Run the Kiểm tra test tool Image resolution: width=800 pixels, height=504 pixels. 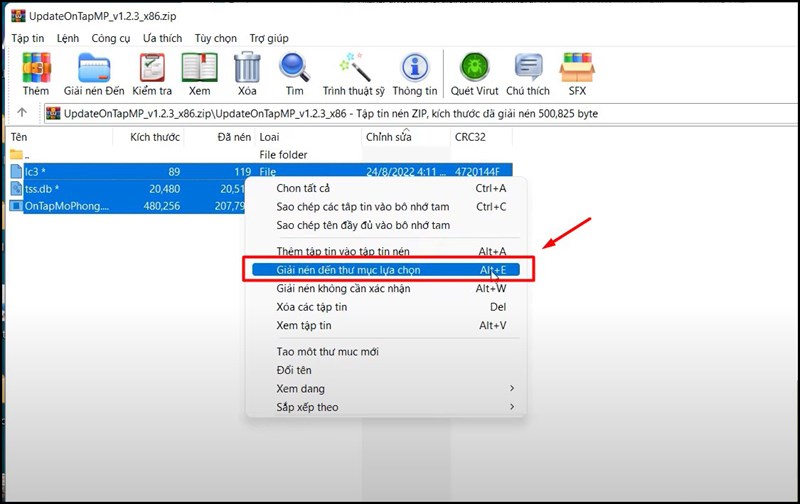pyautogui.click(x=152, y=74)
